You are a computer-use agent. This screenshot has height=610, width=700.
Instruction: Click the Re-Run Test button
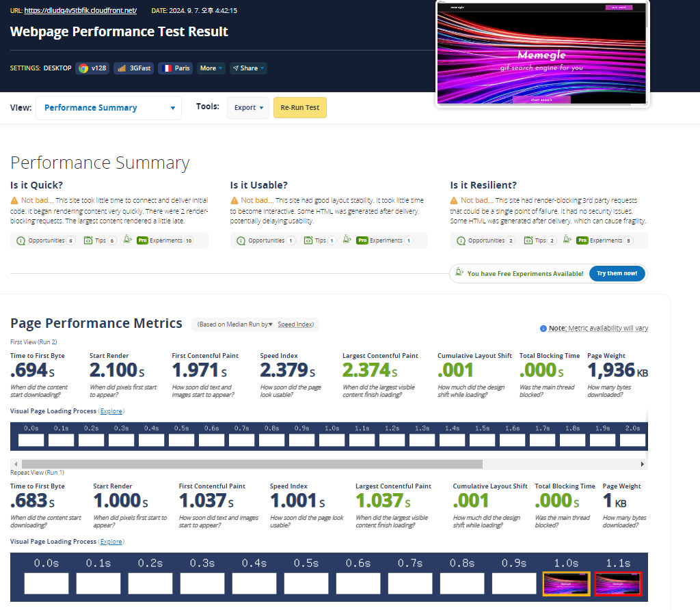coord(300,107)
